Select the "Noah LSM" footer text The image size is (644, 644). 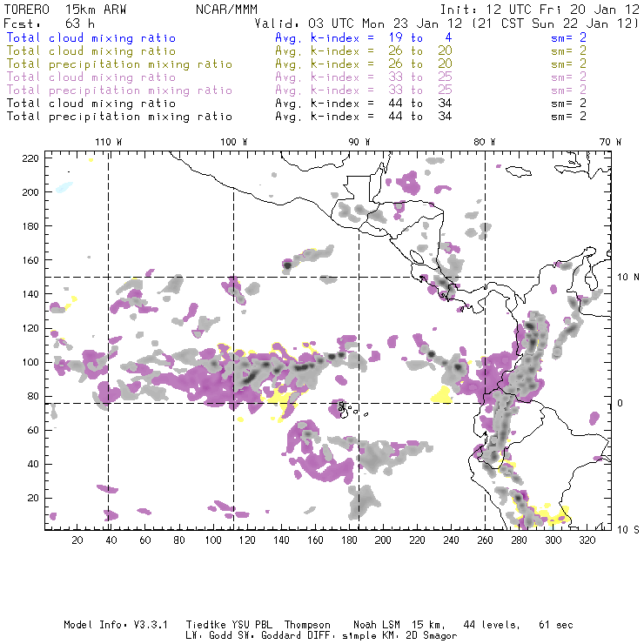coord(377,625)
